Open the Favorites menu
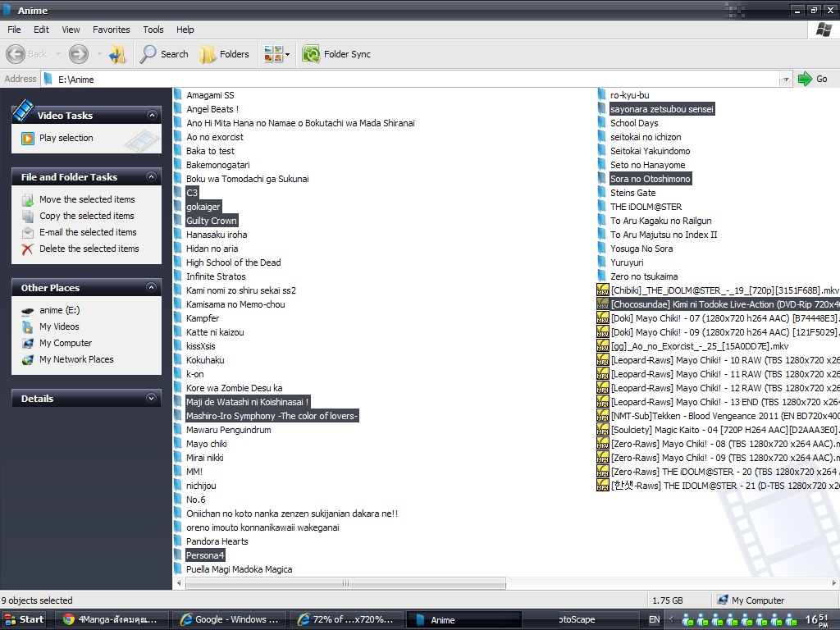 [x=112, y=30]
